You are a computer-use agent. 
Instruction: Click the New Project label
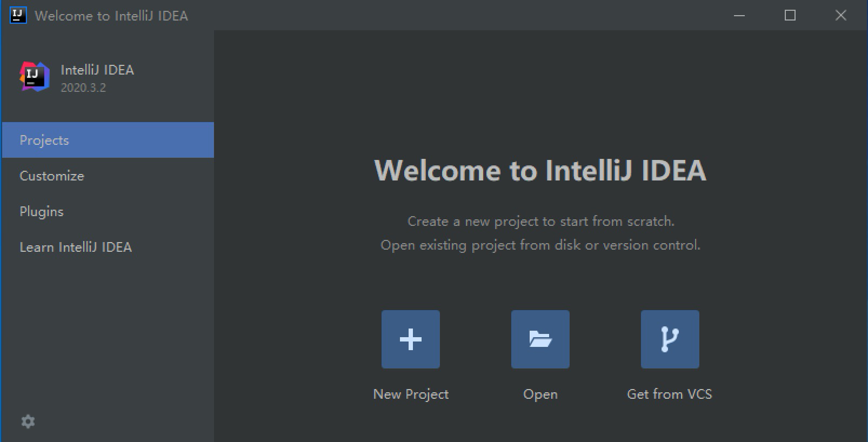pyautogui.click(x=411, y=394)
